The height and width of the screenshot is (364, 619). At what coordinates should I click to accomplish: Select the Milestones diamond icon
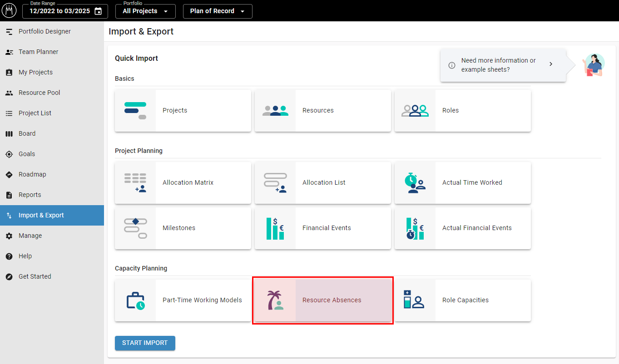135,228
